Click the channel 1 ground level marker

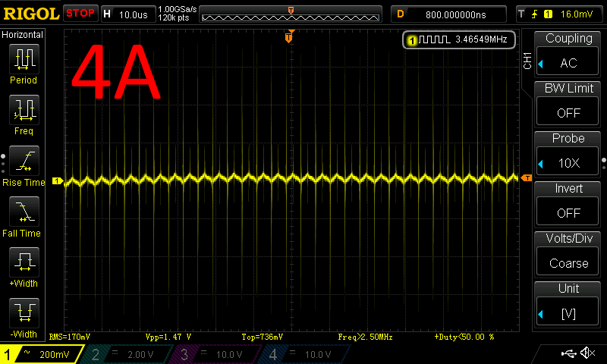click(x=58, y=180)
